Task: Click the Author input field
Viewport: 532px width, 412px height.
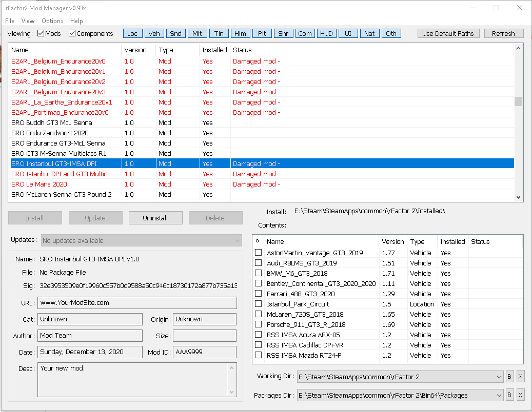Action: tap(90, 336)
